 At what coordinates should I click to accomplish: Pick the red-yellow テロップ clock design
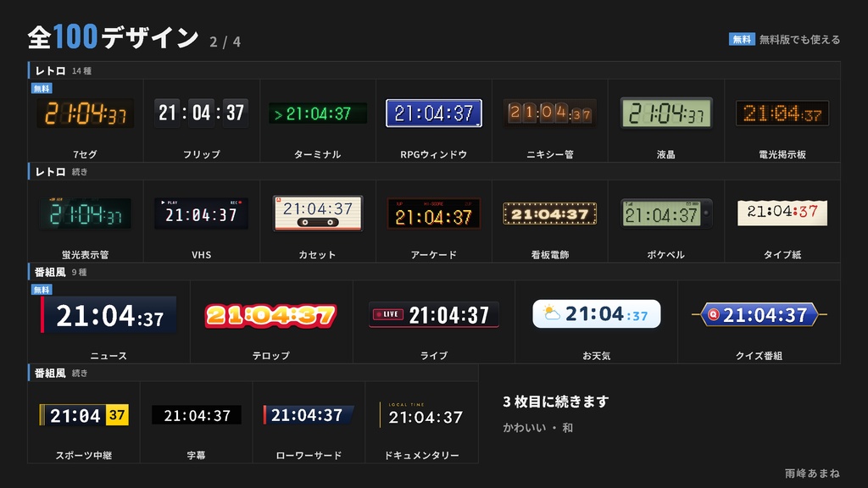[270, 315]
